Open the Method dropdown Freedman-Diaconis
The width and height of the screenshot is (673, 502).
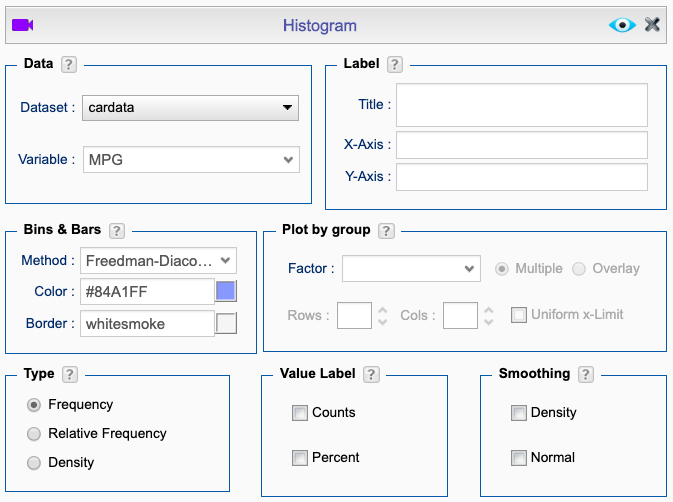[x=158, y=260]
